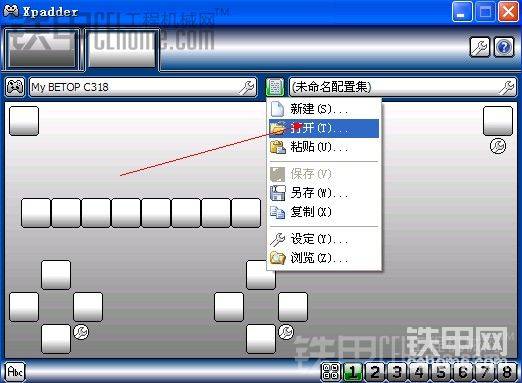Open Xpadder settings wrench at top right

pos(479,47)
